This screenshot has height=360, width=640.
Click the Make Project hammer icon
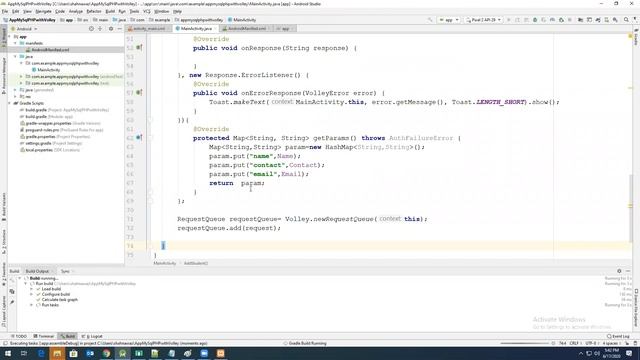(430, 20)
